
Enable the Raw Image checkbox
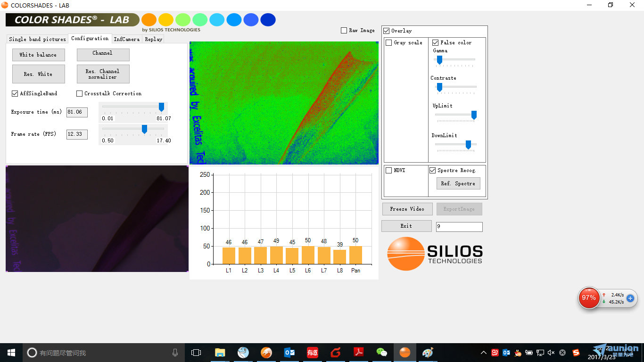coord(344,30)
